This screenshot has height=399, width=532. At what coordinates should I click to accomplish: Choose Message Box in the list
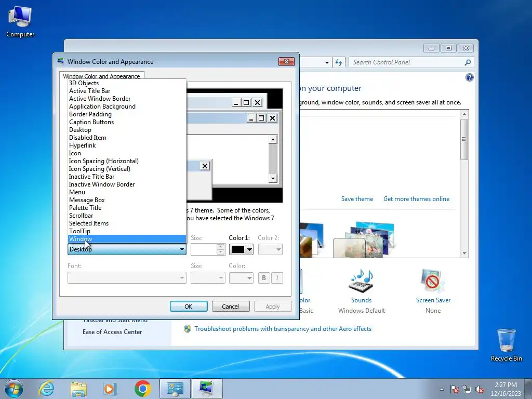coord(127,200)
